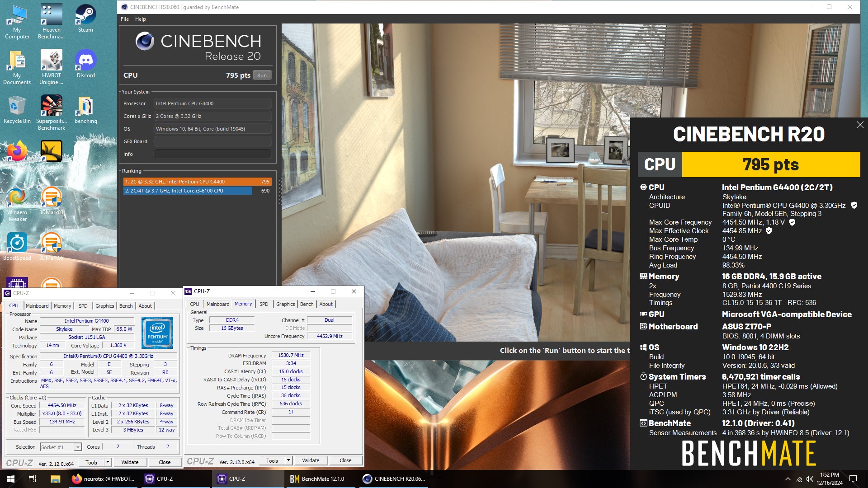Open SPD tab in right CPU-Z window

pos(264,304)
